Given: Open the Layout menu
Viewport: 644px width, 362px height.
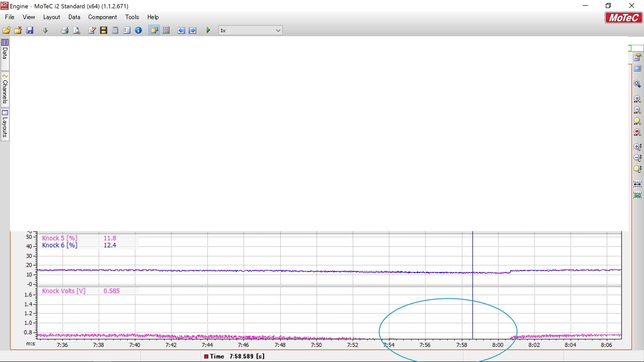Looking at the screenshot, I should [52, 17].
